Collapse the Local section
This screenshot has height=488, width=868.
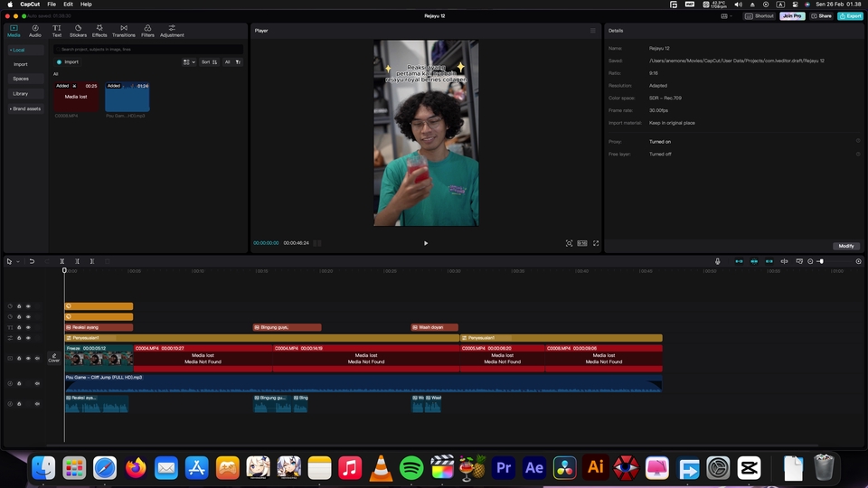coord(25,50)
